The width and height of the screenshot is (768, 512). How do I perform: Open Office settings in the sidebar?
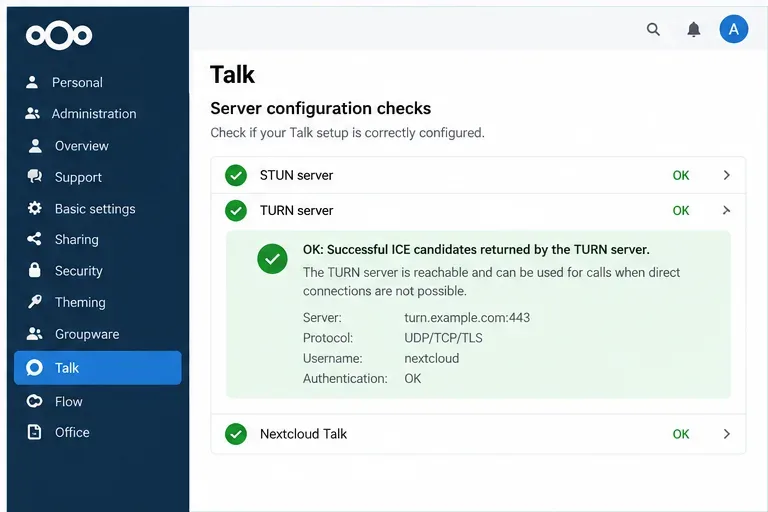[72, 433]
